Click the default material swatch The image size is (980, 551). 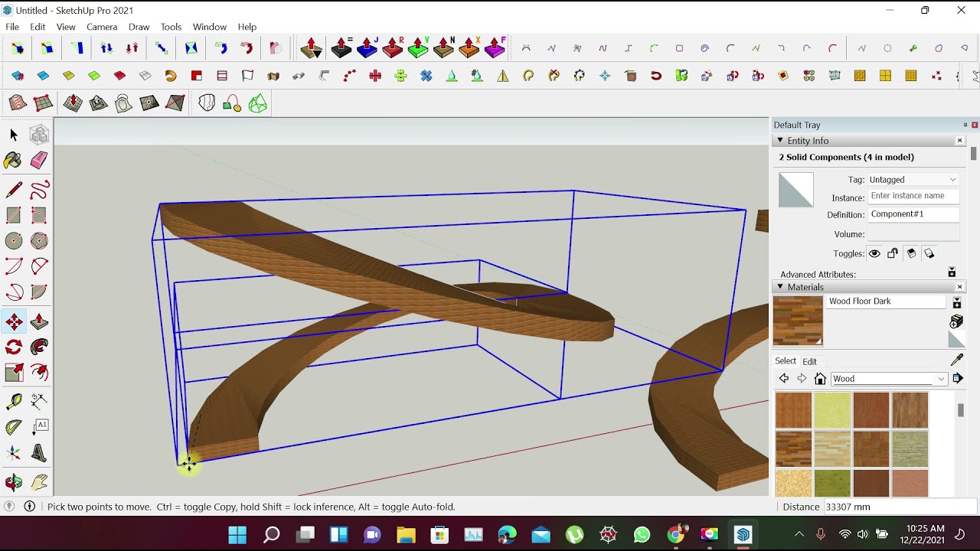(x=956, y=339)
